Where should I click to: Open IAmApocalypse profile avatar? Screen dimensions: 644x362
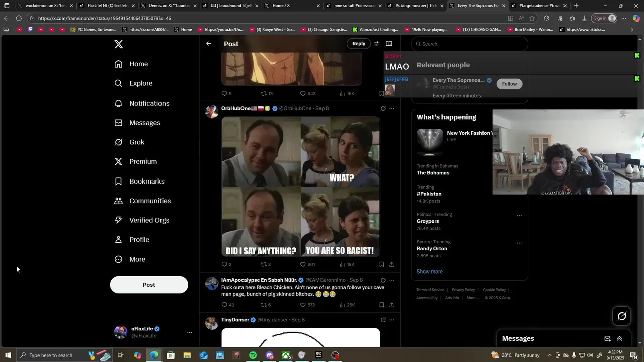click(212, 283)
